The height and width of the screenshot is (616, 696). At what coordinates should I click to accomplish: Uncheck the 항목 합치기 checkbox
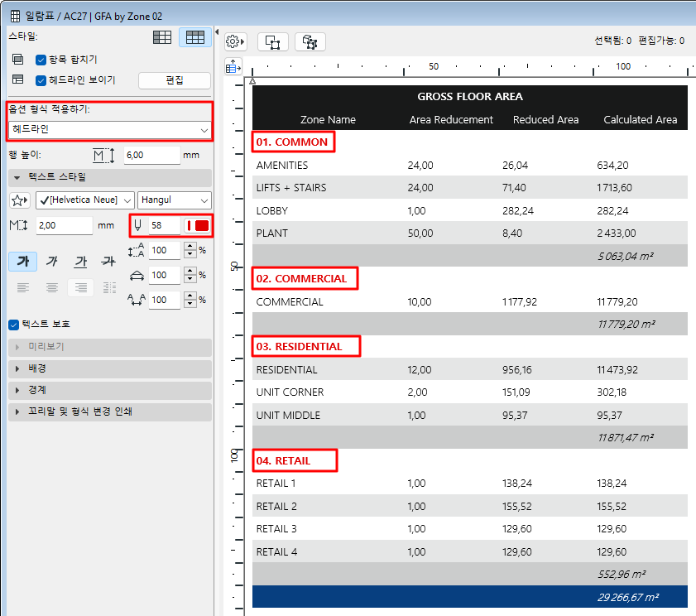point(41,60)
